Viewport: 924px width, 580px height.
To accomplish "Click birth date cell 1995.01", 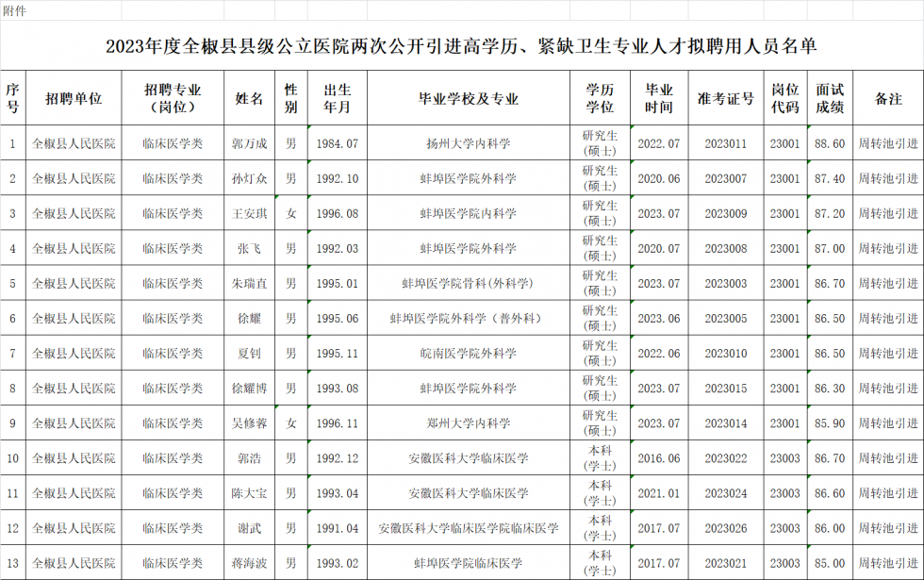I will click(338, 284).
